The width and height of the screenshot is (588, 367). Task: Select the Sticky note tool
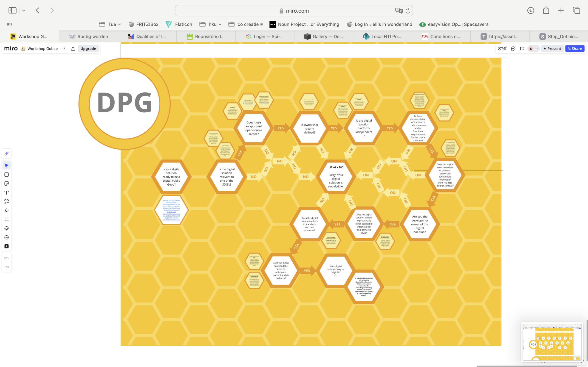(x=7, y=183)
